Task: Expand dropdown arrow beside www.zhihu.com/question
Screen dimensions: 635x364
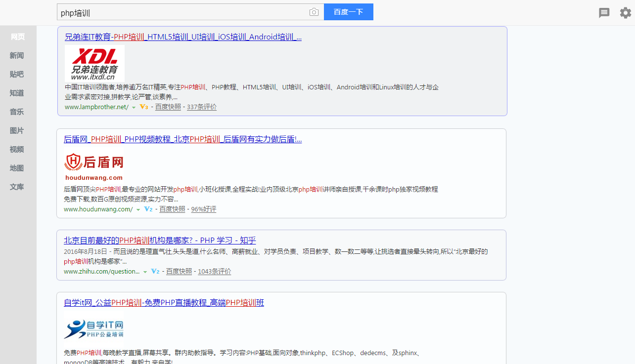Action: point(145,272)
